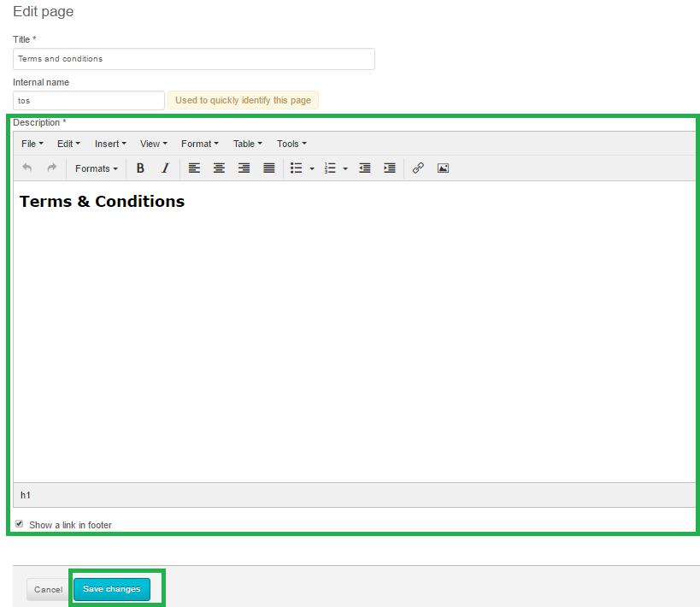Focus the Internal name field
The image size is (700, 607).
point(89,101)
